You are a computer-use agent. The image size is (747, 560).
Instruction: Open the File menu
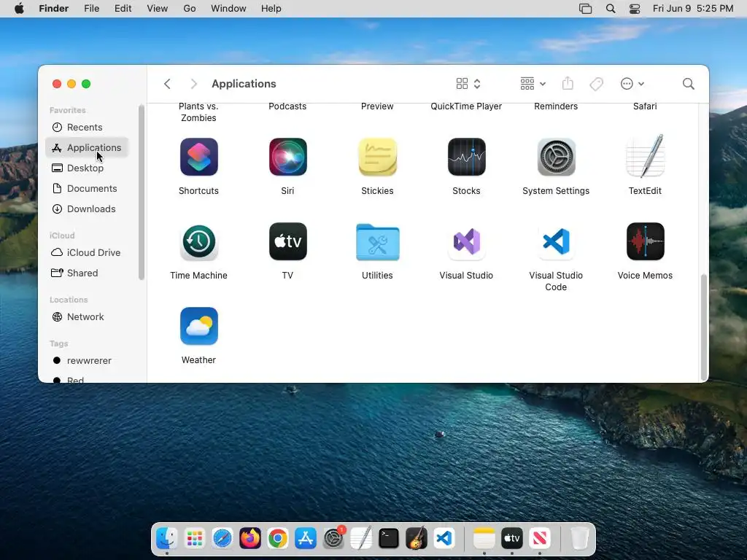91,9
